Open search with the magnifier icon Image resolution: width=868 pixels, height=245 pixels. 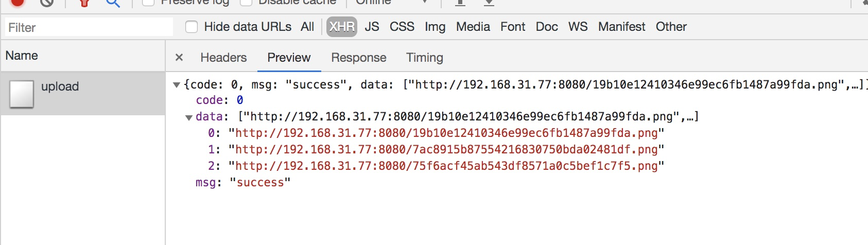[x=113, y=3]
